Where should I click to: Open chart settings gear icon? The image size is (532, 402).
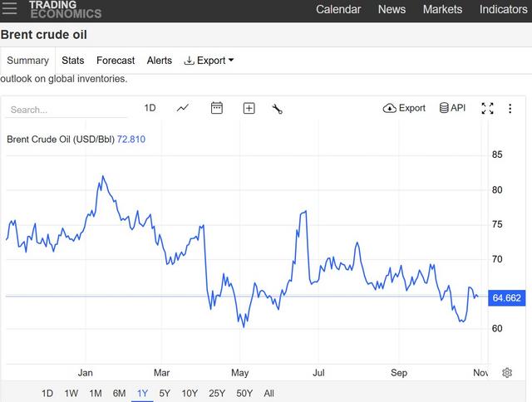point(507,373)
